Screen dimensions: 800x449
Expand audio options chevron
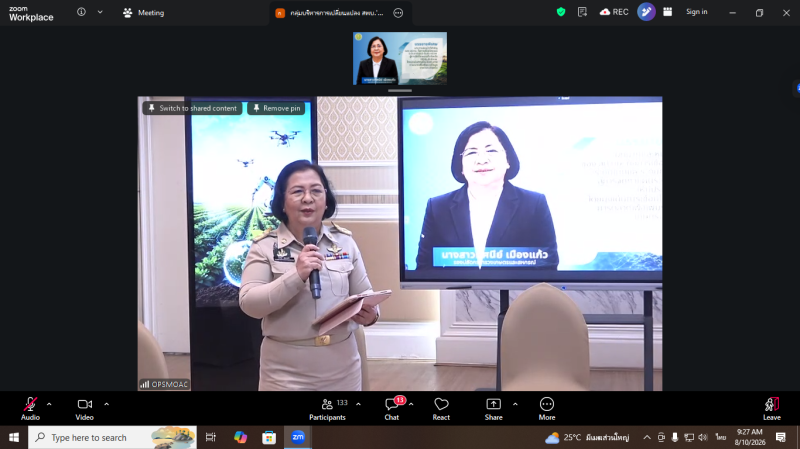point(49,404)
